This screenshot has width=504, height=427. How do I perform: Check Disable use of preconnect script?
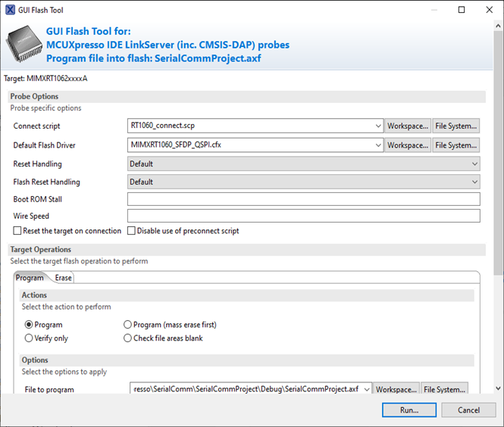point(131,231)
